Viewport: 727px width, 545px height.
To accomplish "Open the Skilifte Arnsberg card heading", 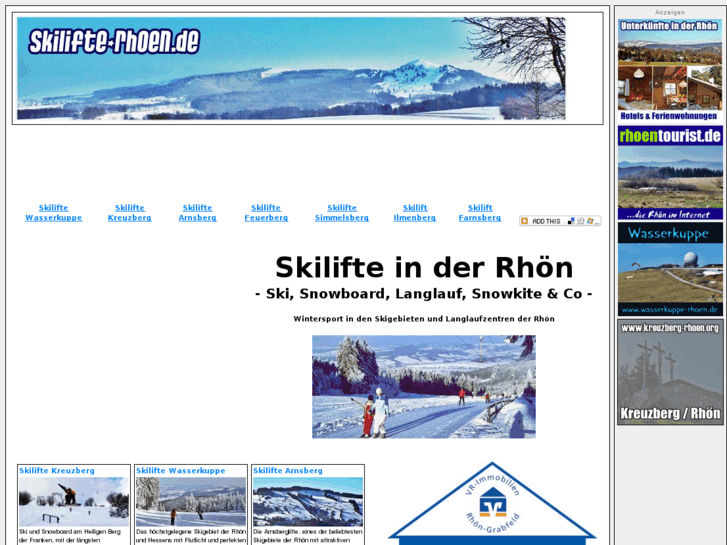I will (x=287, y=470).
